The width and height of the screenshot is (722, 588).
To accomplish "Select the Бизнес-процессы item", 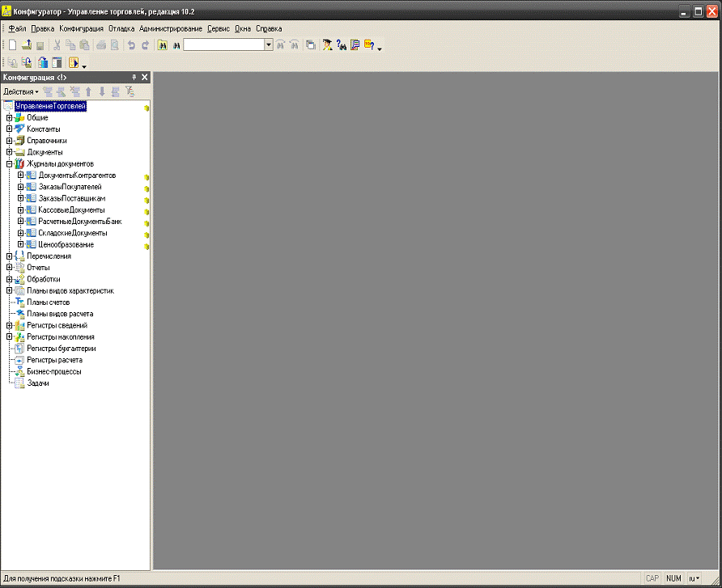I will click(54, 371).
